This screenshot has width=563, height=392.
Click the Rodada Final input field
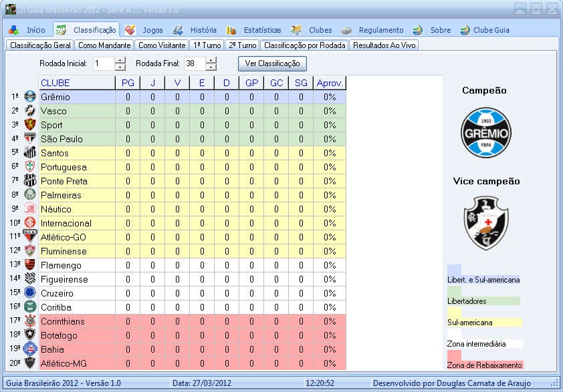click(195, 63)
